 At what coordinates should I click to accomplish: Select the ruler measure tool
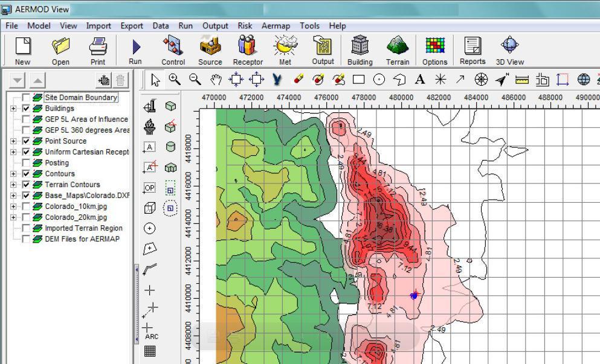tap(522, 80)
